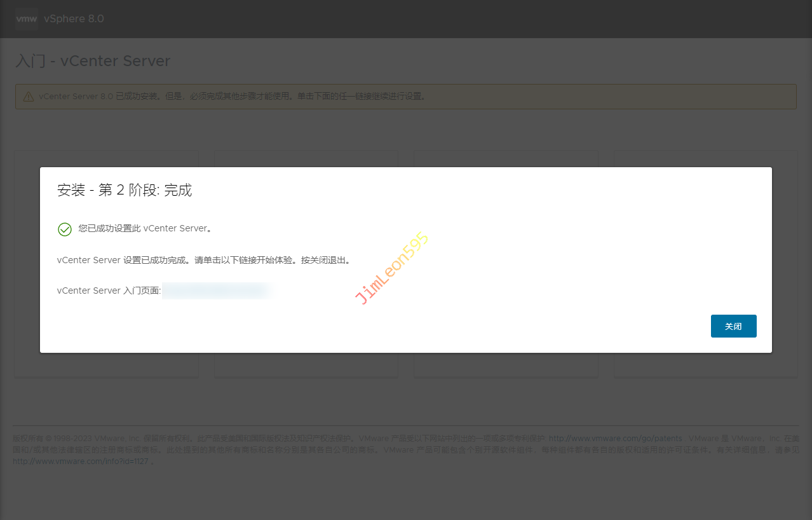Click the vCenter Server 设置已成功完成 description text
Image resolution: width=812 pixels, height=520 pixels.
203,260
